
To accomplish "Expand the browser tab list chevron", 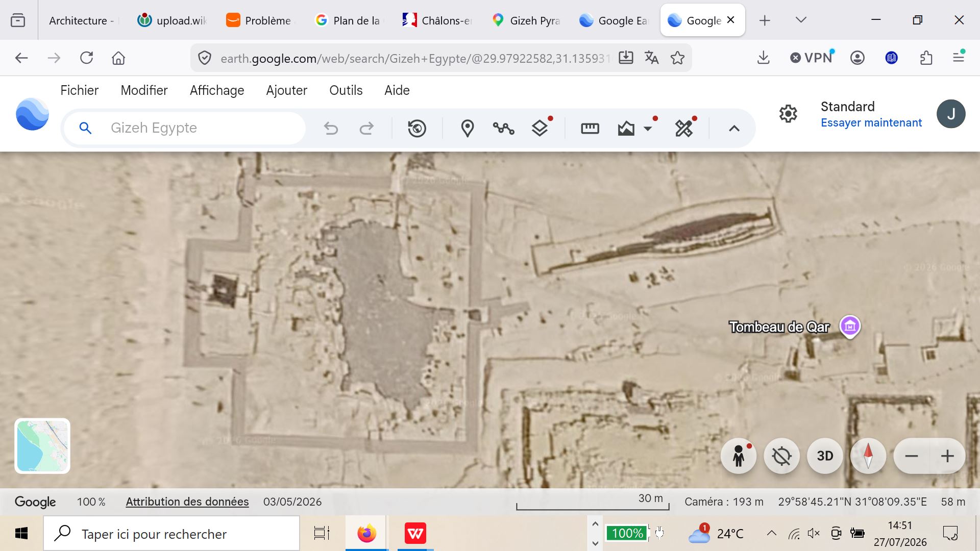I will point(801,20).
